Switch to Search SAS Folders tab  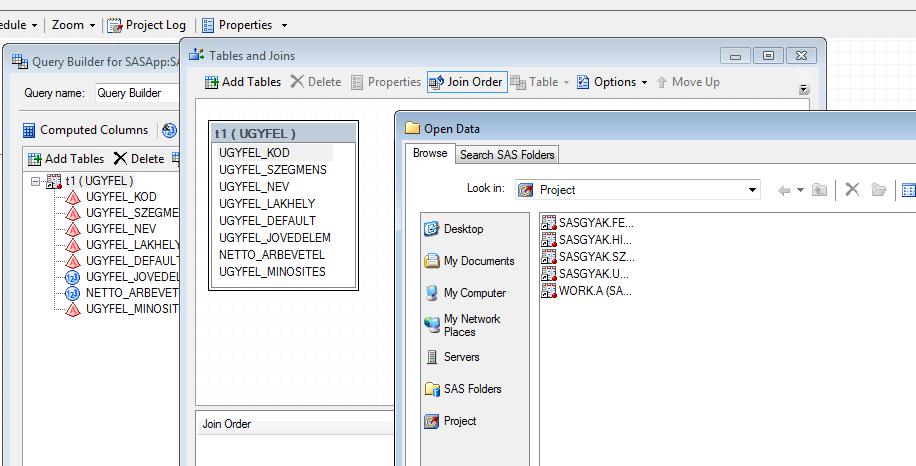507,155
